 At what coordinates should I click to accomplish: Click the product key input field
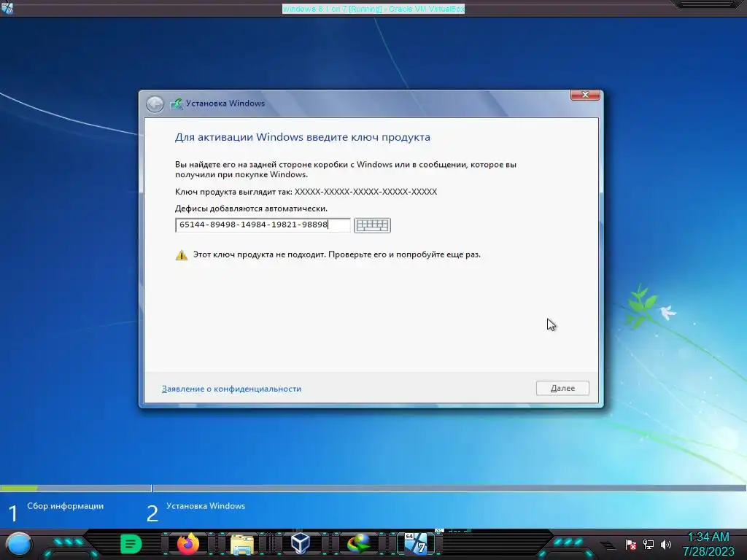click(263, 225)
